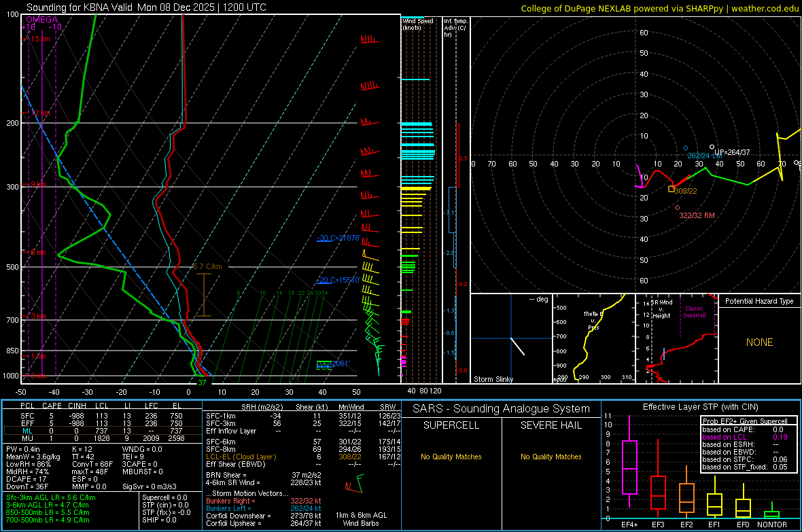Screen dimensions: 802x532
Task: Click the 'maxT = 48F' value
Action: [x=90, y=472]
